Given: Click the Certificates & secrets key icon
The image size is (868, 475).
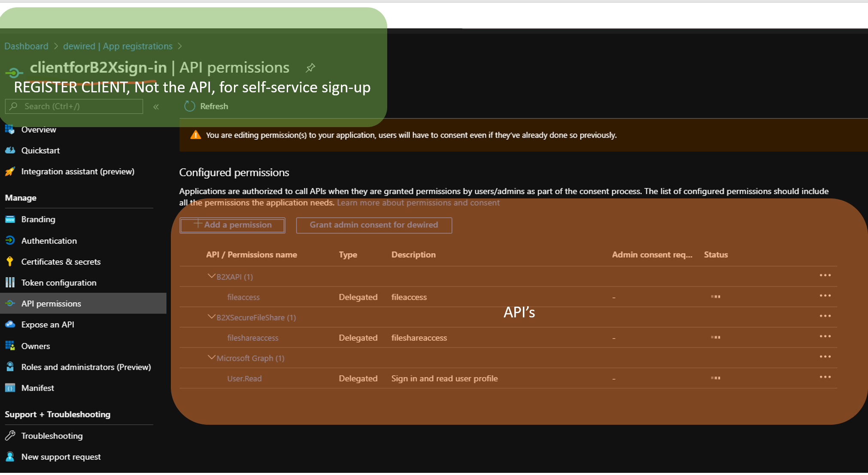Looking at the screenshot, I should tap(10, 262).
